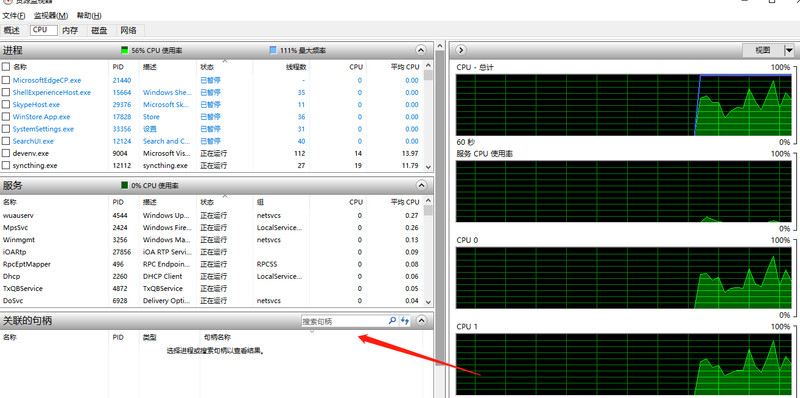Check the SystemSettings.exe process box
The image size is (800, 398).
(x=6, y=129)
